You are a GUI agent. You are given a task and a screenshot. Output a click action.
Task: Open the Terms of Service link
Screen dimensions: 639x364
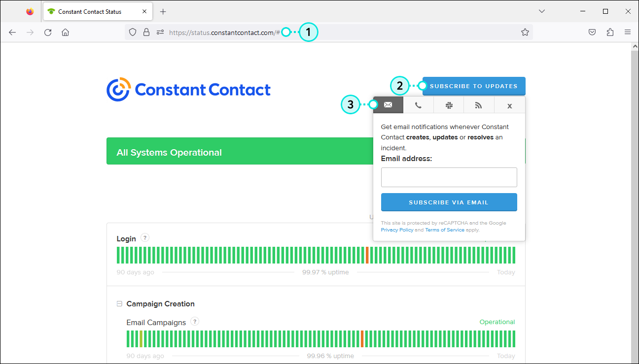pyautogui.click(x=445, y=230)
